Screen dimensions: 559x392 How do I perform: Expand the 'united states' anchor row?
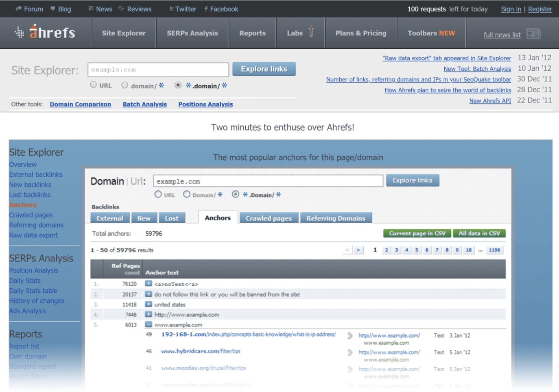(x=148, y=304)
